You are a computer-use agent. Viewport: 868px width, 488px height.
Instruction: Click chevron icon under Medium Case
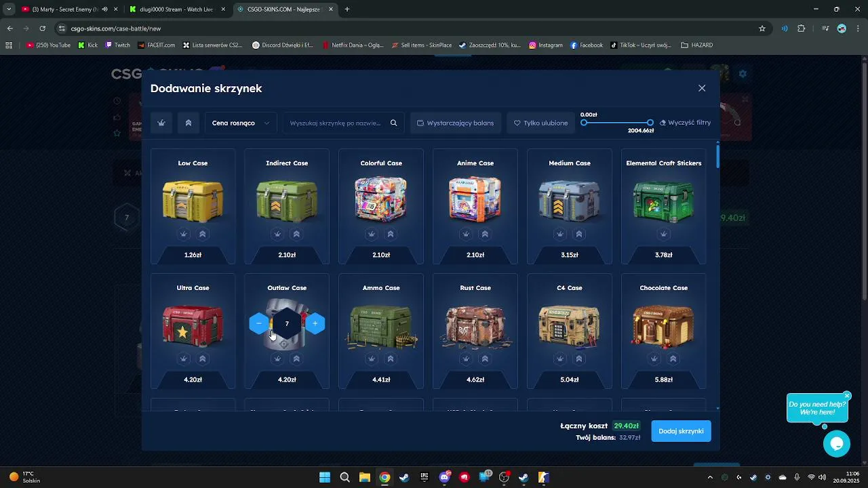pos(579,234)
